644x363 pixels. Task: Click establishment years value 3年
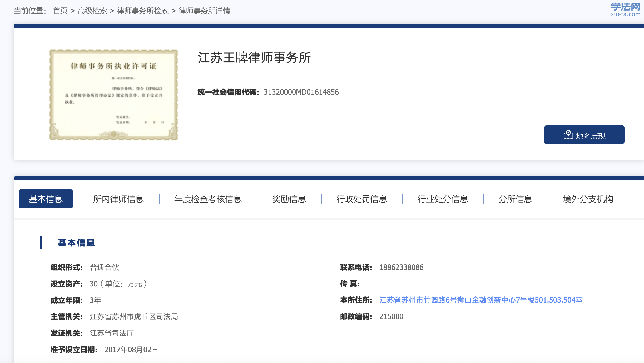coord(95,300)
